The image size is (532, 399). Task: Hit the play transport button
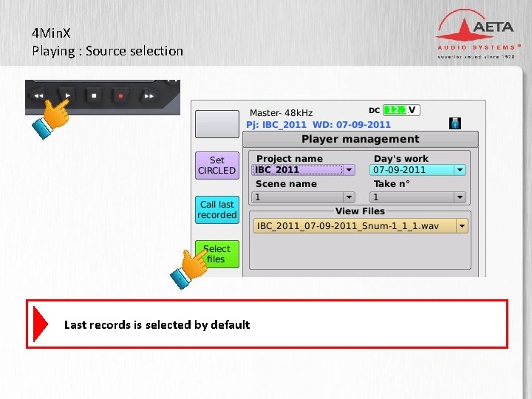click(x=67, y=95)
